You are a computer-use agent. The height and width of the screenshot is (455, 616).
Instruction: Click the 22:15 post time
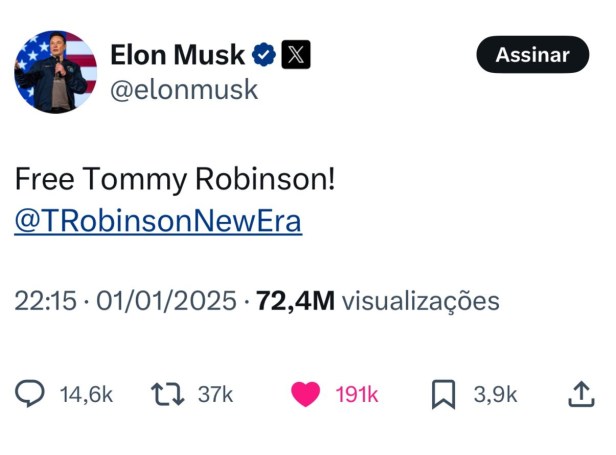pyautogui.click(x=45, y=301)
